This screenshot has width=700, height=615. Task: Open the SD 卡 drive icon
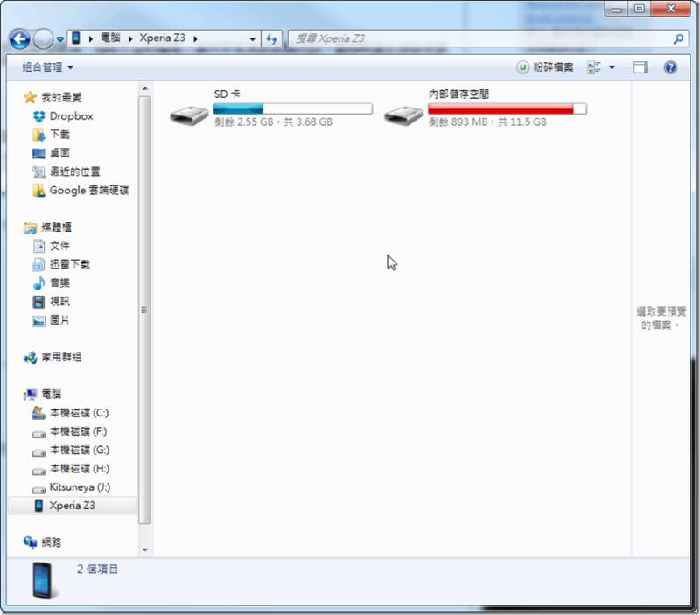point(189,115)
